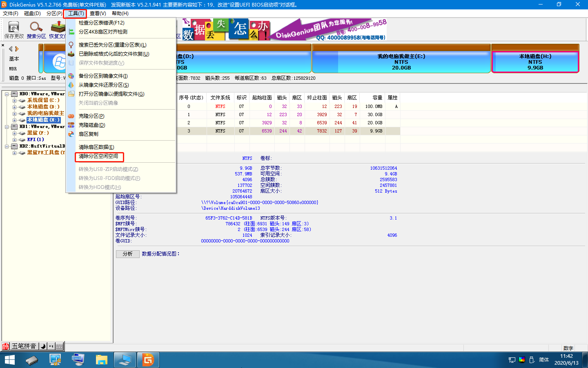Click the 克隆磁盘 clone disk icon
Viewport: 588px width, 368px height.
pyautogui.click(x=71, y=125)
